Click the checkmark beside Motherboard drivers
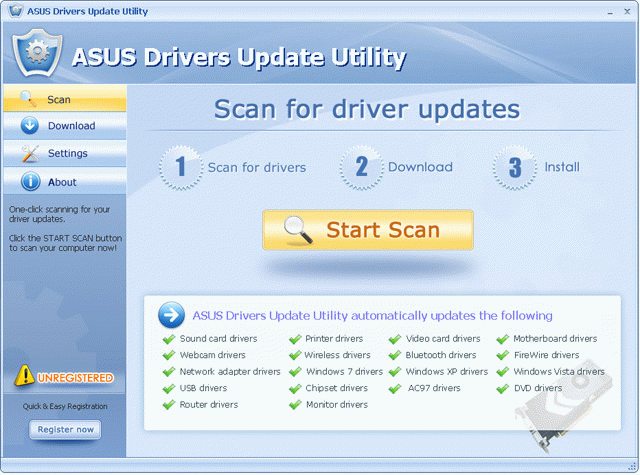The height and width of the screenshot is (475, 640). point(503,339)
